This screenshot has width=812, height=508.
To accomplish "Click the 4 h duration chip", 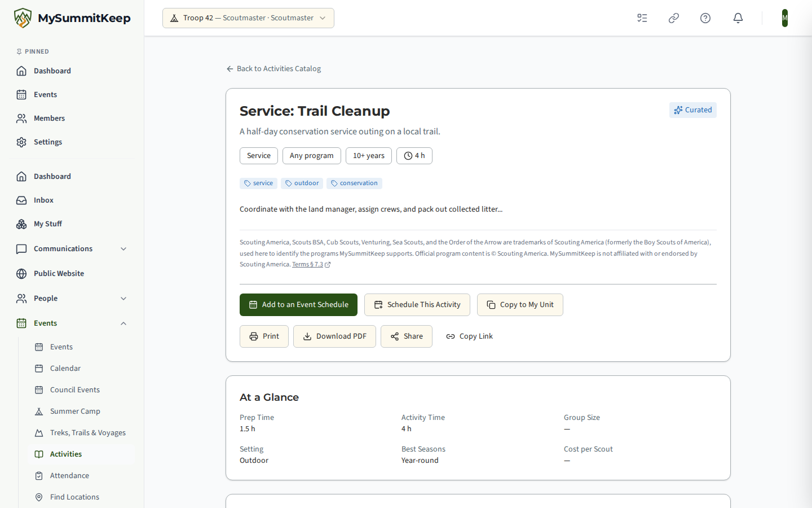I will pyautogui.click(x=414, y=156).
